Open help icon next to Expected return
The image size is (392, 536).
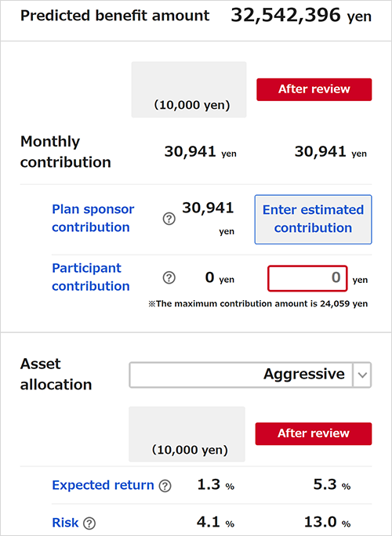(x=165, y=485)
